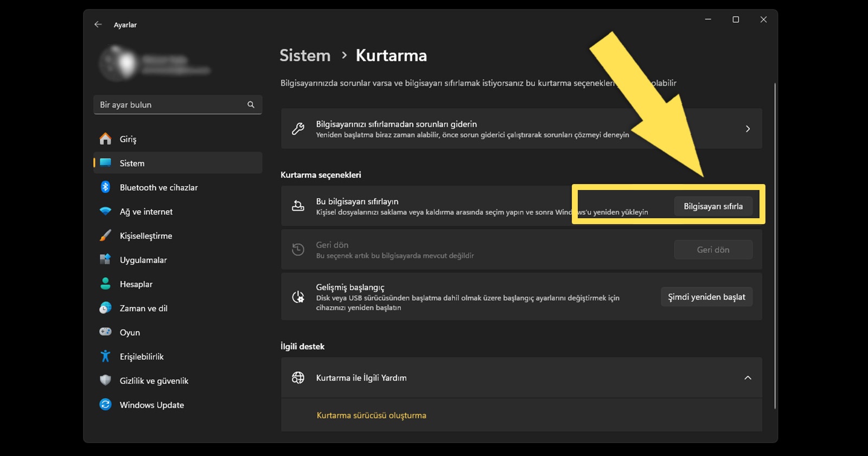Open Ağ ve internet settings
Screen dimensions: 868x456
pos(178,212)
